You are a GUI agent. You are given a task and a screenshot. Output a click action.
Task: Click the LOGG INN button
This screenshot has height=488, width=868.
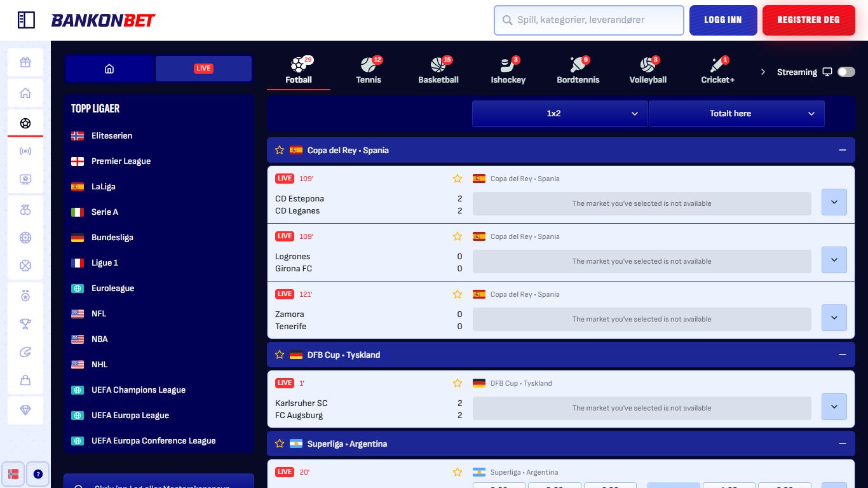pos(723,20)
